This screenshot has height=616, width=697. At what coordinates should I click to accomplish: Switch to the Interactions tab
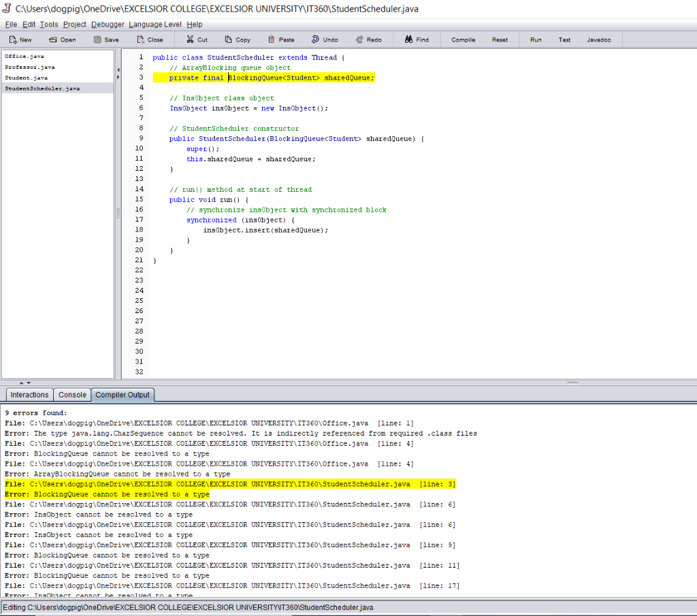click(x=29, y=394)
